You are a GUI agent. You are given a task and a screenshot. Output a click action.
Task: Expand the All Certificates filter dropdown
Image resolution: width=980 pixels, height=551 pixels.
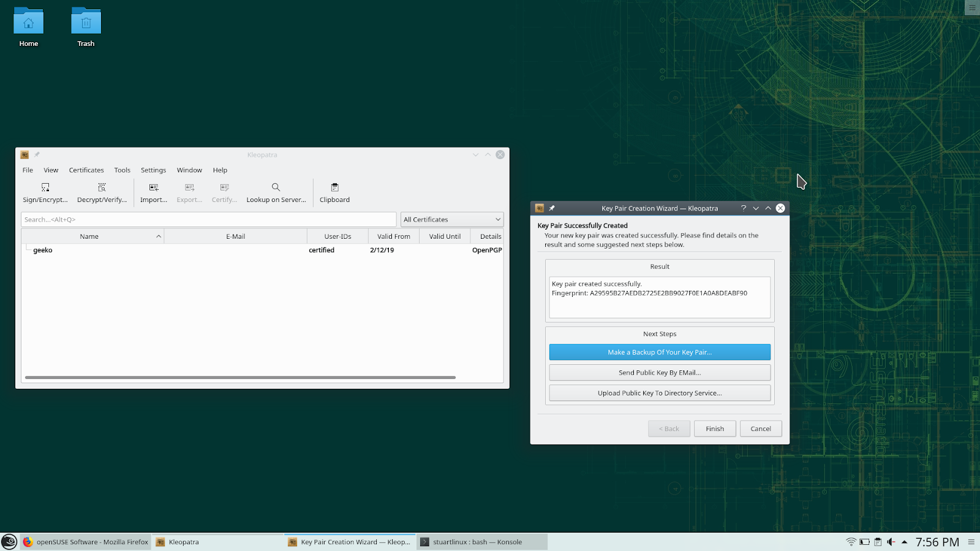click(452, 220)
